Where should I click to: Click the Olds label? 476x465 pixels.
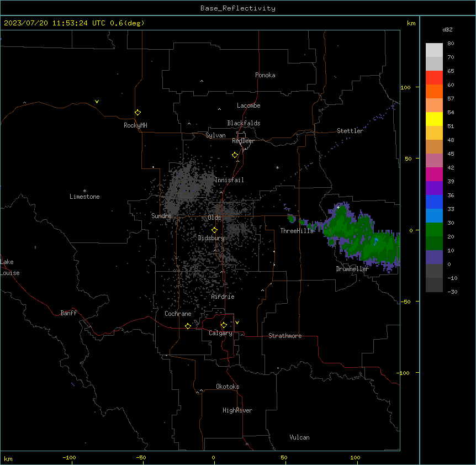(214, 218)
